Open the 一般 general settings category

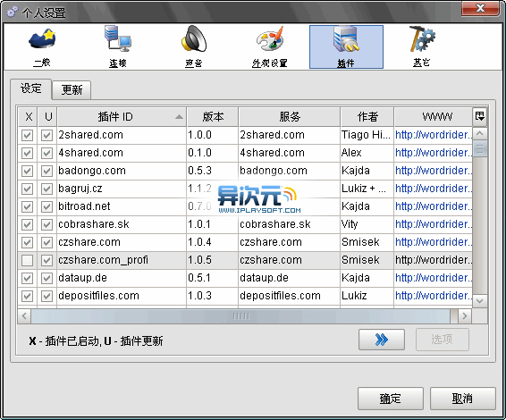42,47
